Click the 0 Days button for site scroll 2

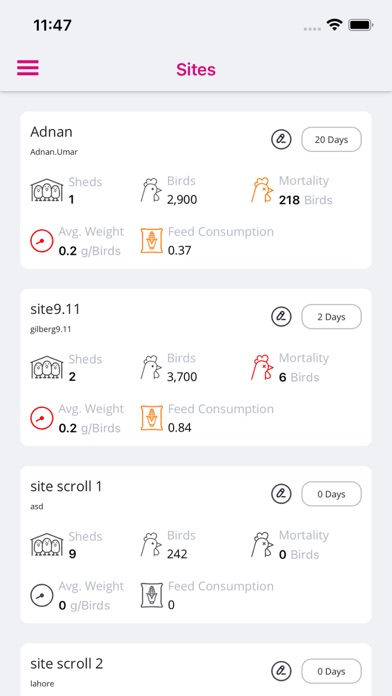[x=332, y=671]
